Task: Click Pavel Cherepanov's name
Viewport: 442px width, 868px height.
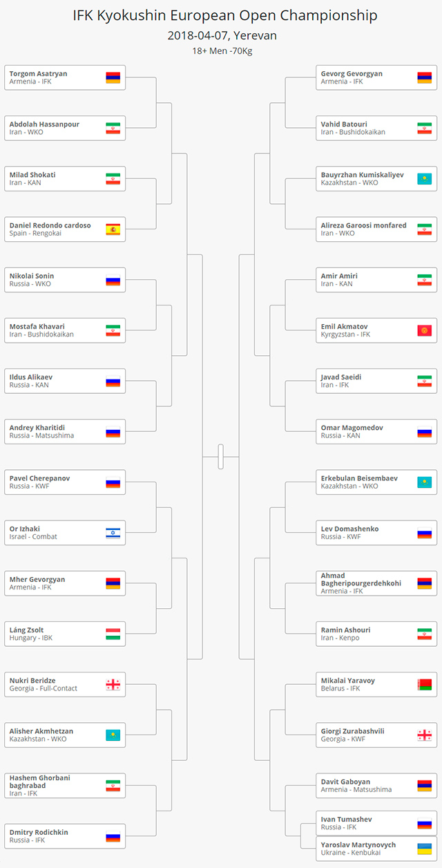Action: click(x=39, y=478)
